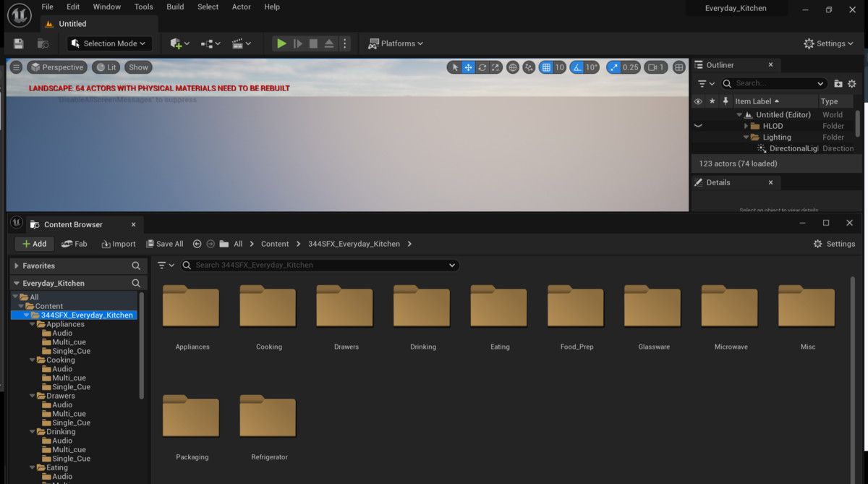Open the scale snap value 0.25
This screenshot has width=868, height=484.
tap(631, 67)
